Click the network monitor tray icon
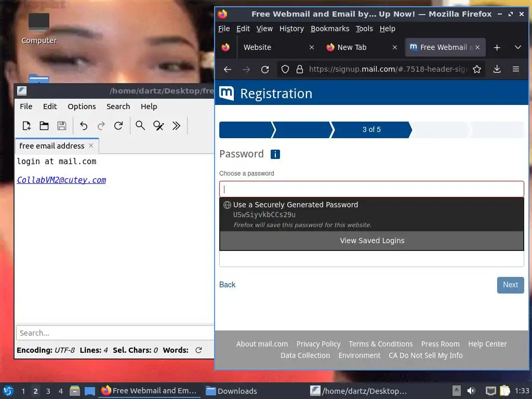532x399 pixels. [x=490, y=391]
